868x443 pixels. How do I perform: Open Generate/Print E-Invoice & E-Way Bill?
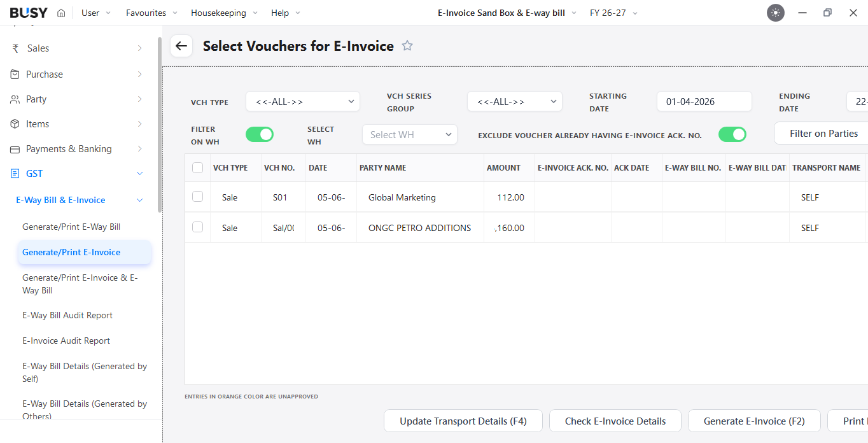80,284
